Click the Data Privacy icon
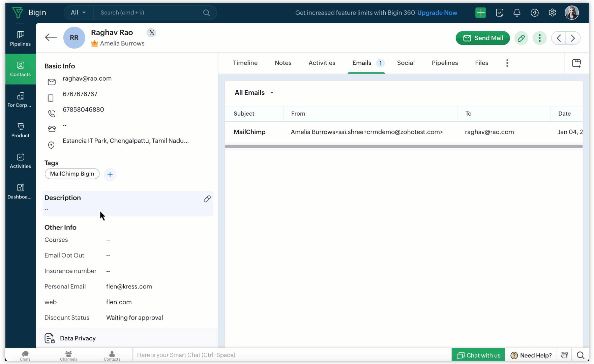 tap(50, 338)
